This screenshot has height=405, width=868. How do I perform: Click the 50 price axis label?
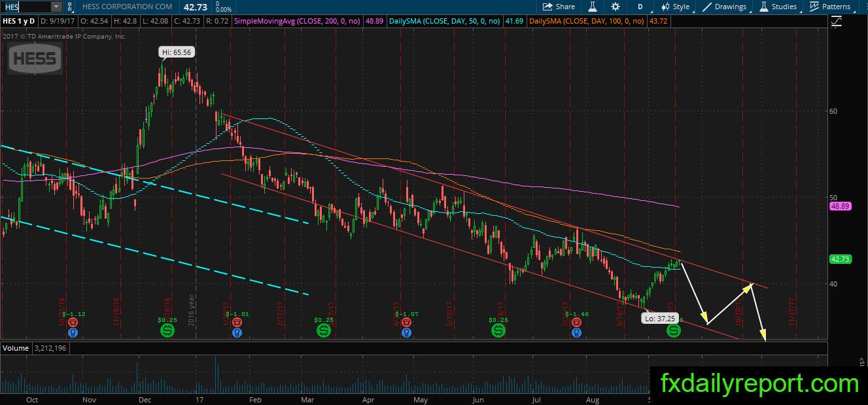click(x=833, y=198)
